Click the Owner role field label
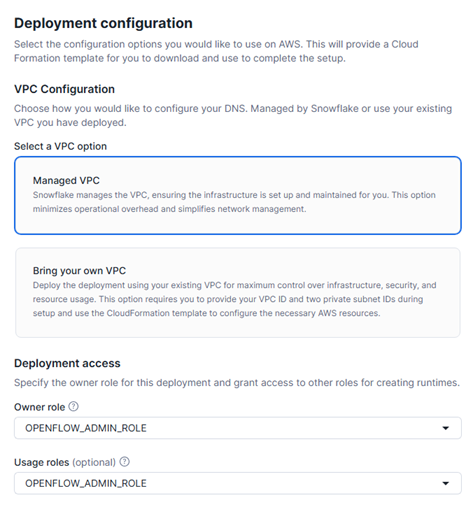The width and height of the screenshot is (473, 507). [39, 407]
